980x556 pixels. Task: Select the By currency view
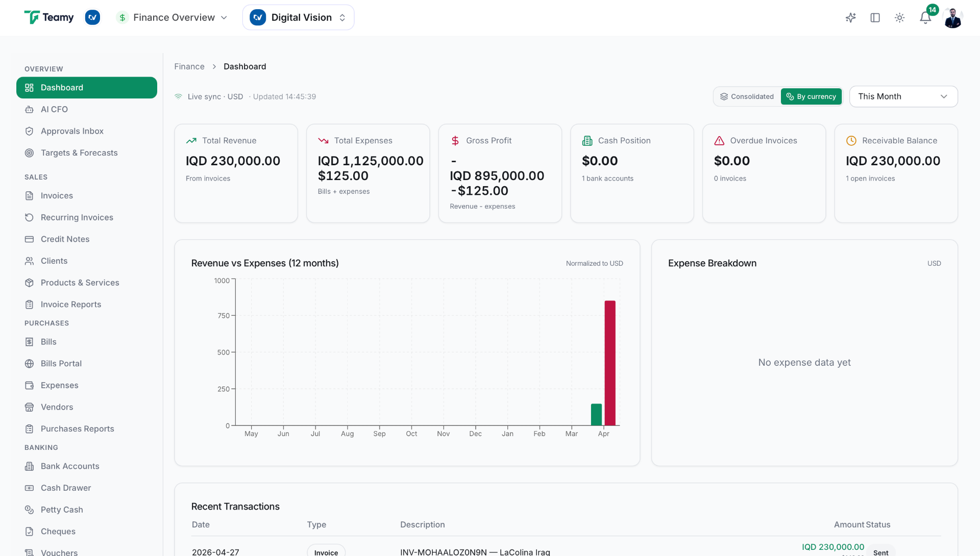811,96
